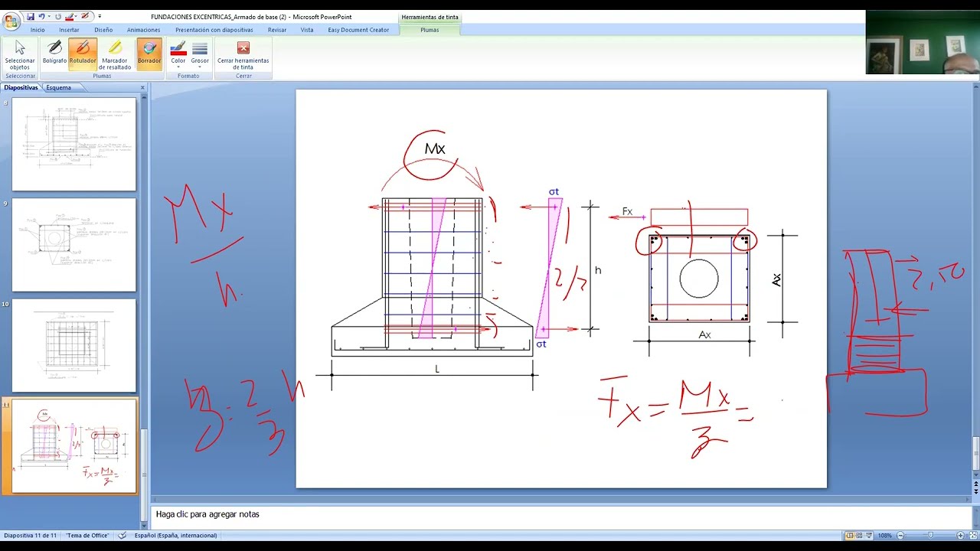Switch to Normal view
Image resolution: width=980 pixels, height=551 pixels.
click(850, 536)
